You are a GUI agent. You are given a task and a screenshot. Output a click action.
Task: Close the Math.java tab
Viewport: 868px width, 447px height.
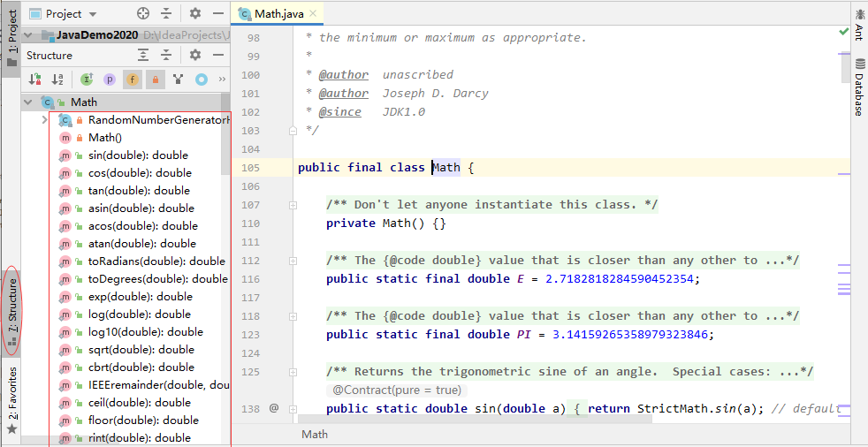[314, 14]
